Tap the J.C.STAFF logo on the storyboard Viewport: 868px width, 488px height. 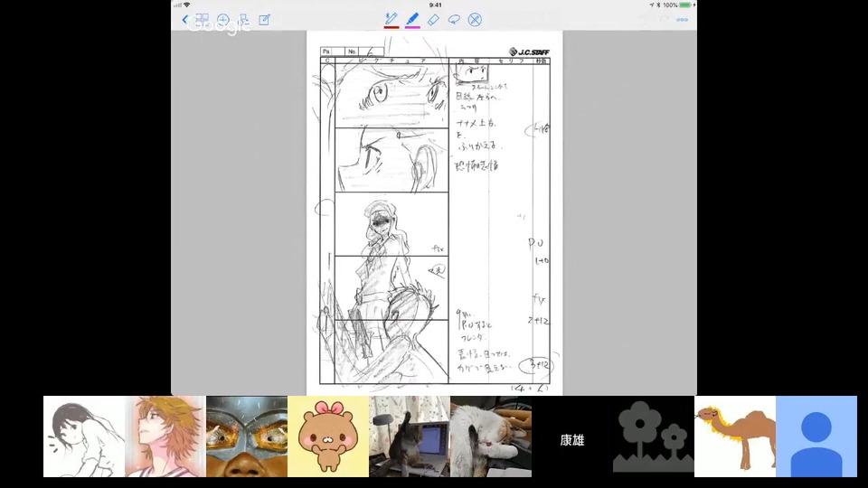(529, 52)
